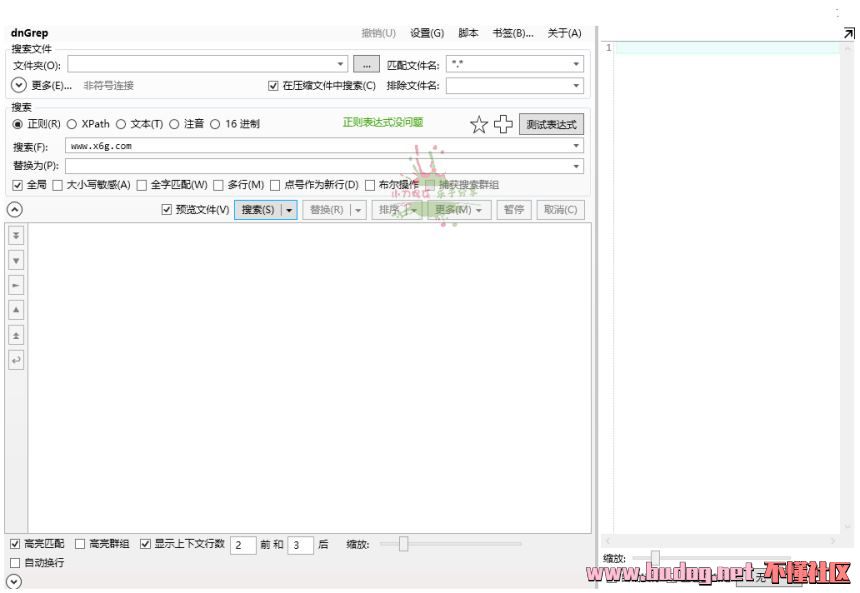The image size is (860, 593).
Task: Collapse the search options with the circled chevron
Action: pos(15,210)
